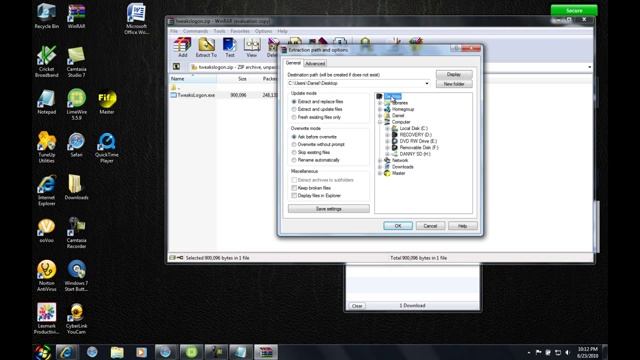Click the Save settings button
This screenshot has height=360, width=640.
point(329,209)
